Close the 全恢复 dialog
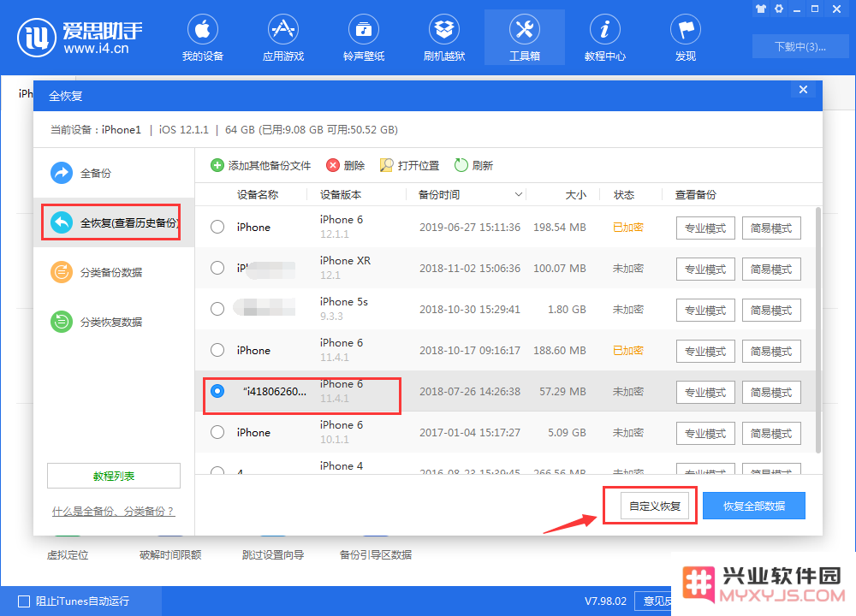856x616 pixels. [803, 90]
